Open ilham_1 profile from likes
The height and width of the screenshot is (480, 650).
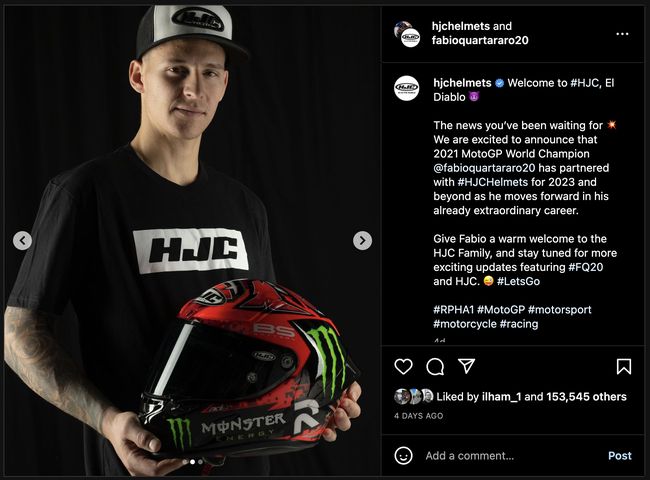501,397
